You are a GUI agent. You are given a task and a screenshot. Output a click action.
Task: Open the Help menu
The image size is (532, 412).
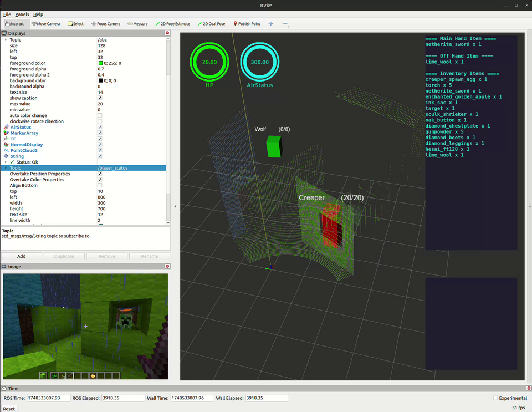point(38,14)
